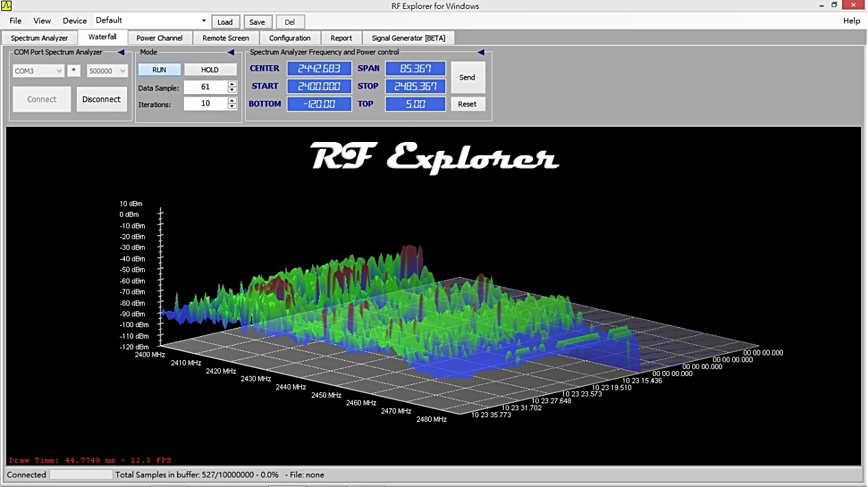Click the Iterations input field
This screenshot has height=487, width=868.
205,104
